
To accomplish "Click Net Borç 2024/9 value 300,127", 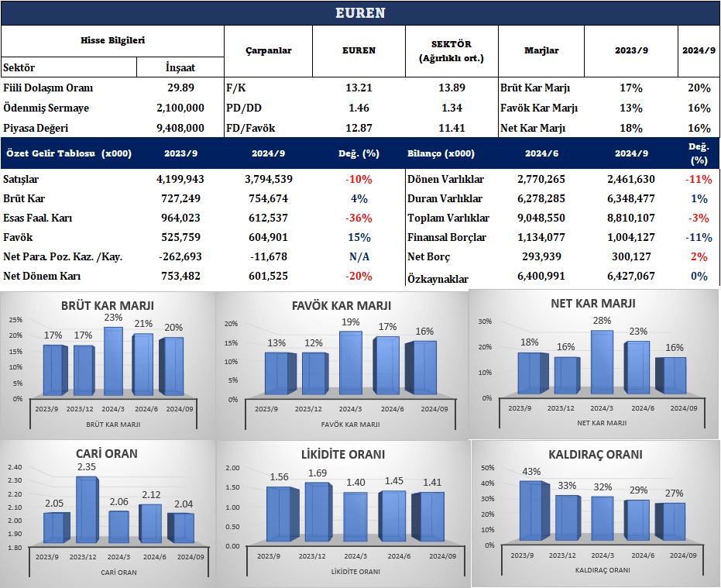I will click(x=631, y=256).
